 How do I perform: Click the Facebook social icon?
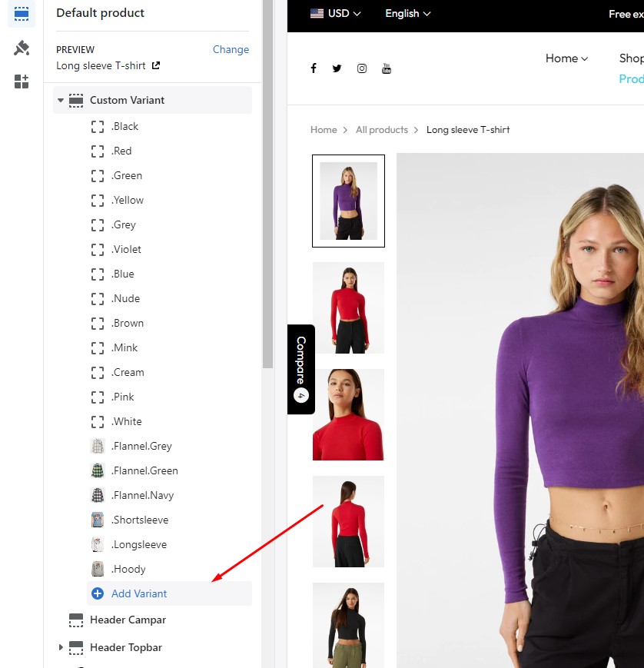(x=314, y=68)
